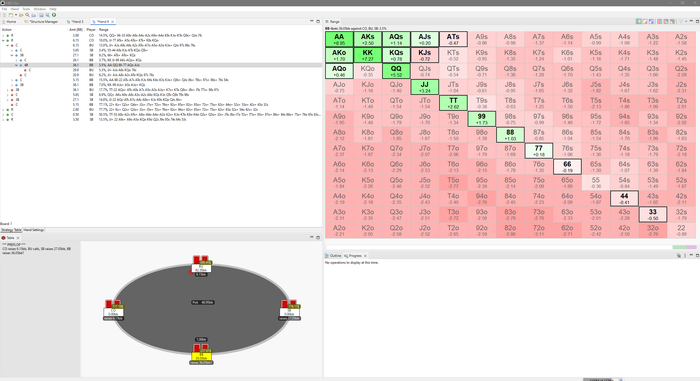This screenshot has width=700, height=381.
Task: Click the green-pink range proportion bar
Action: coord(684,247)
